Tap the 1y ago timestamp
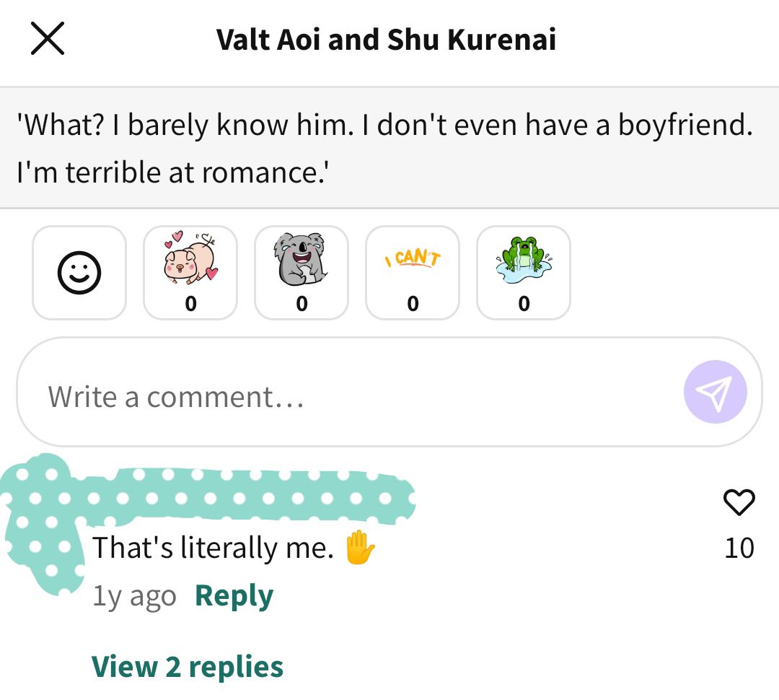 (x=135, y=595)
